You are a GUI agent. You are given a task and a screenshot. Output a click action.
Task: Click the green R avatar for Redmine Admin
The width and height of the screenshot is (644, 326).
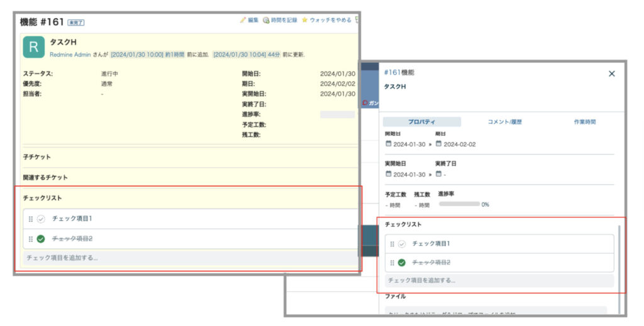click(x=34, y=47)
